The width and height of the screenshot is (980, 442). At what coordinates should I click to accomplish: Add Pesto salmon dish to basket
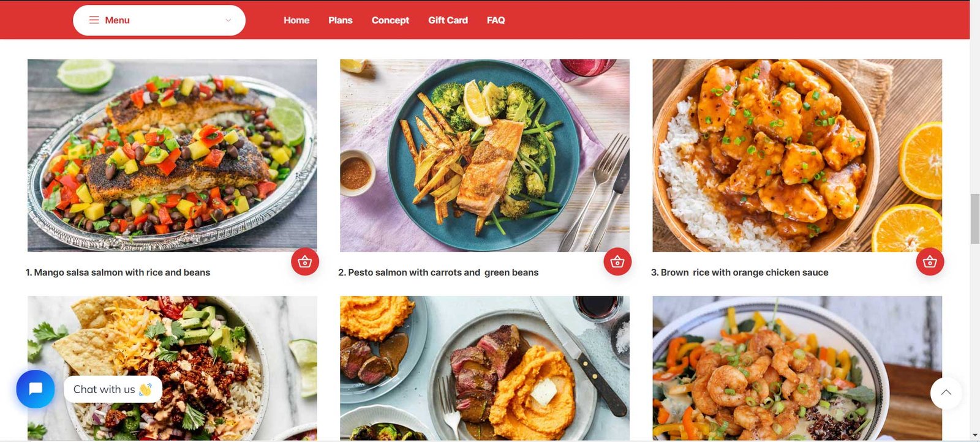(x=617, y=262)
